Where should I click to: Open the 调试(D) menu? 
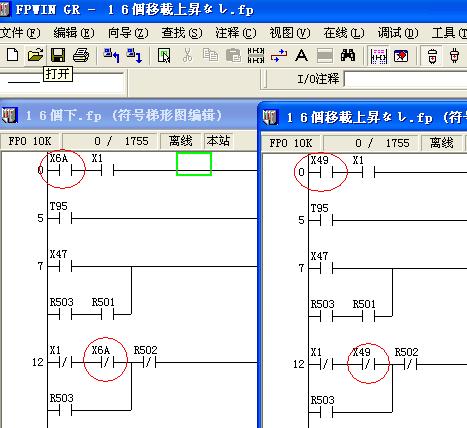[398, 33]
